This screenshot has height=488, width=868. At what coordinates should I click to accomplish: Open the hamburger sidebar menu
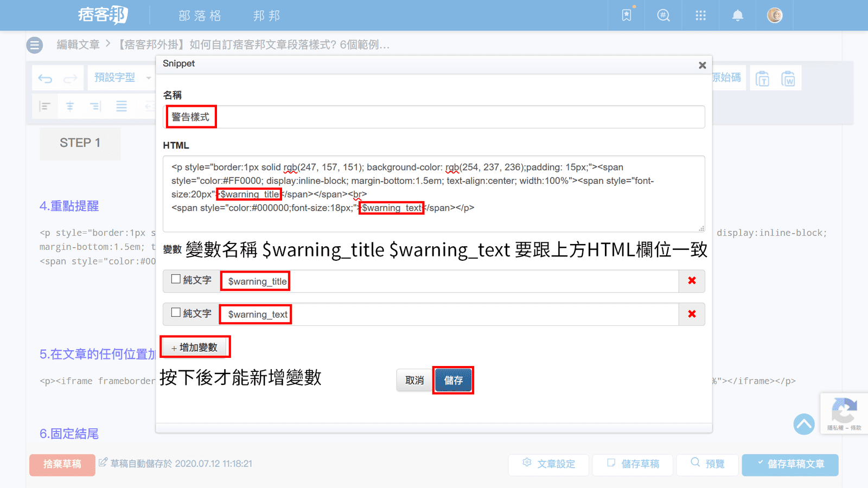(35, 45)
